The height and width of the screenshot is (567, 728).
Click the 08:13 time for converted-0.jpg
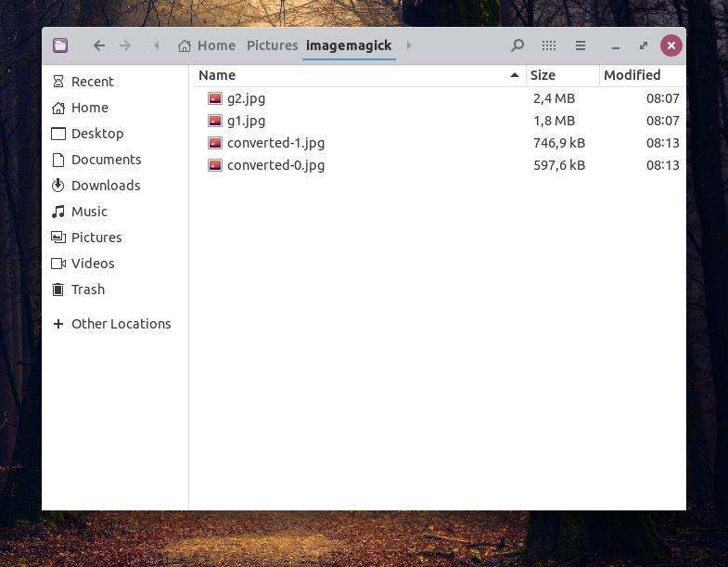[x=662, y=165]
